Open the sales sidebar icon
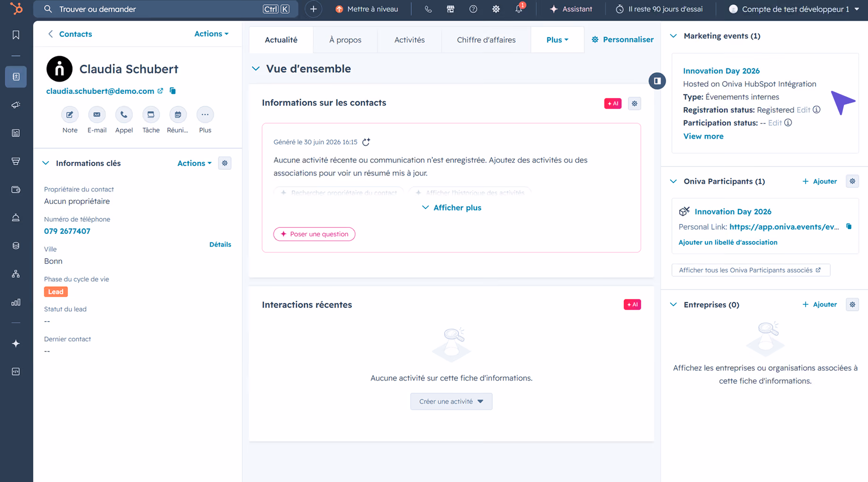Screen dimensions: 868x482 click(x=16, y=161)
